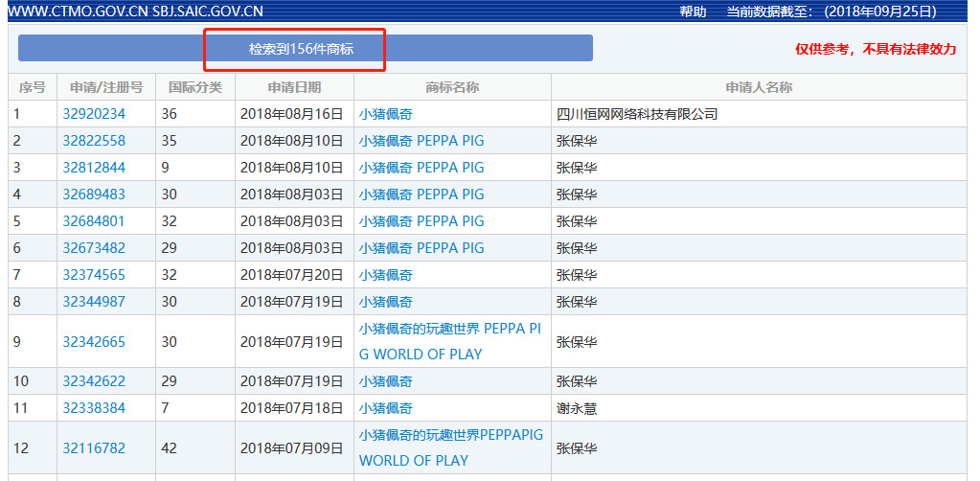Viewport: 980px width, 481px height.
Task: Select applicant 张保华 in row 12
Action: 577,448
